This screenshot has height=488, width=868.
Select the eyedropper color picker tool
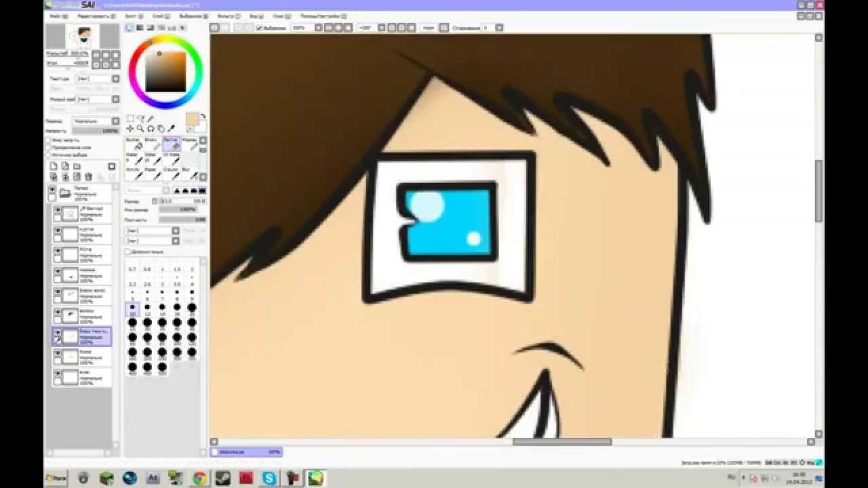[171, 128]
